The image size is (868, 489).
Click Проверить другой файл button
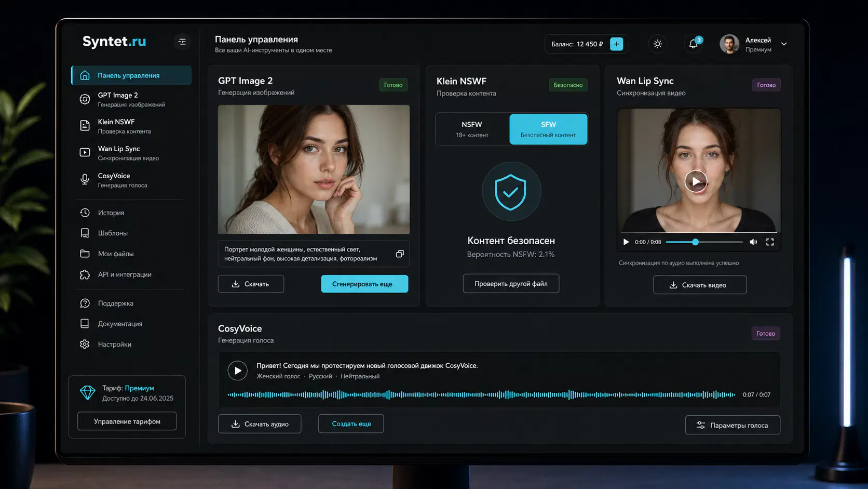511,284
